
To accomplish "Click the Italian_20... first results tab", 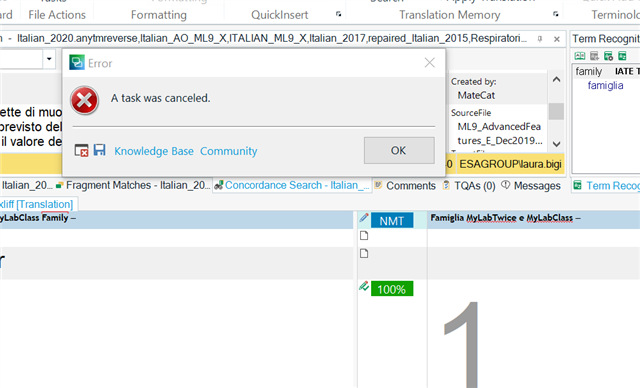I will tap(27, 185).
